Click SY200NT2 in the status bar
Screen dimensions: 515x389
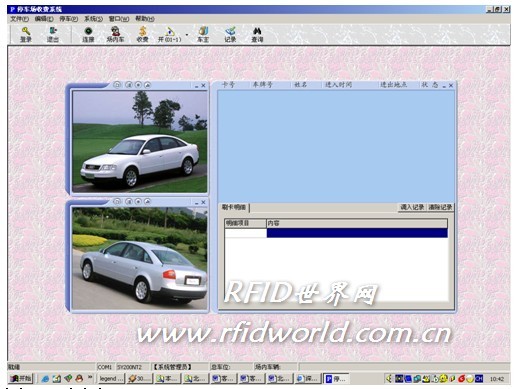129,367
